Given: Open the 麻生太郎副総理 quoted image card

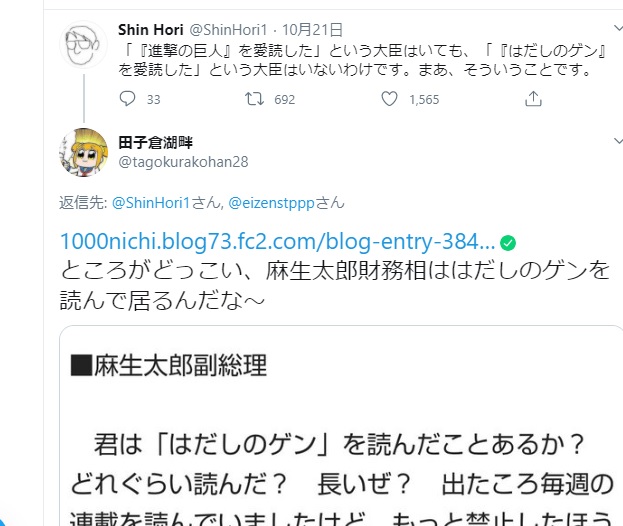Looking at the screenshot, I should click(x=341, y=425).
